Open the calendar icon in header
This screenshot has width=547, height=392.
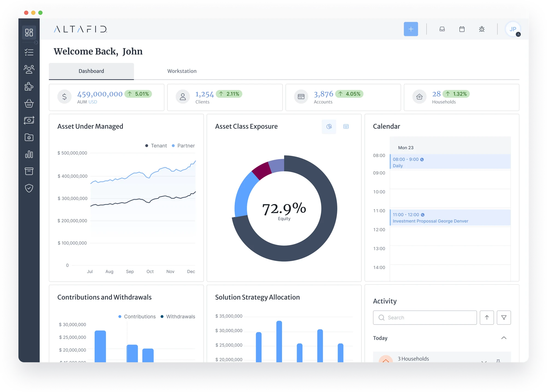point(462,29)
